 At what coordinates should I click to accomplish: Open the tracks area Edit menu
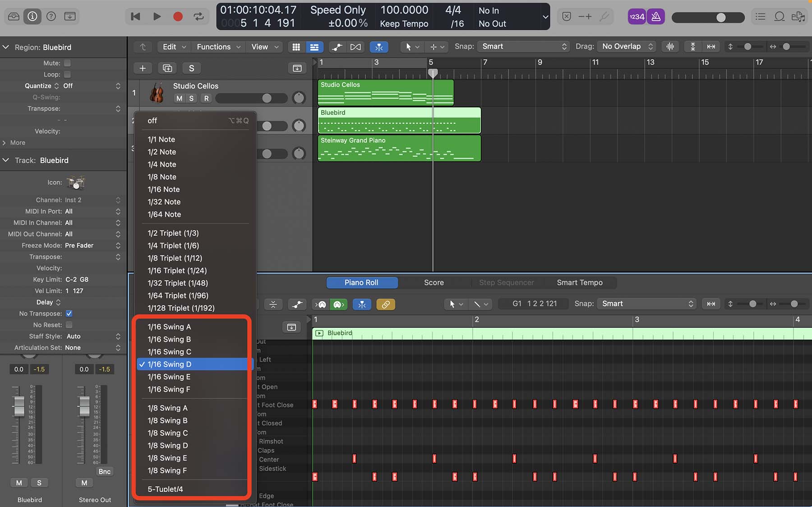coord(174,47)
